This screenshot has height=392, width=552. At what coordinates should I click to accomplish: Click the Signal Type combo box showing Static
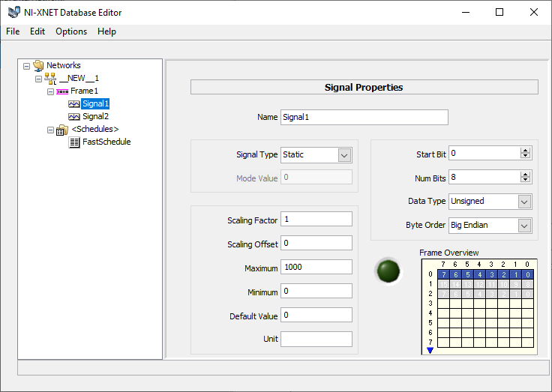[x=316, y=155]
